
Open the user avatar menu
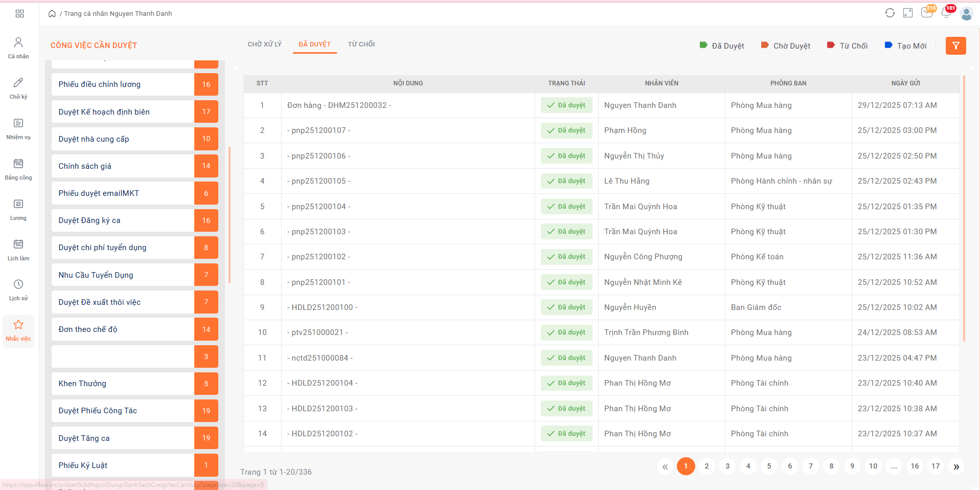tap(966, 14)
